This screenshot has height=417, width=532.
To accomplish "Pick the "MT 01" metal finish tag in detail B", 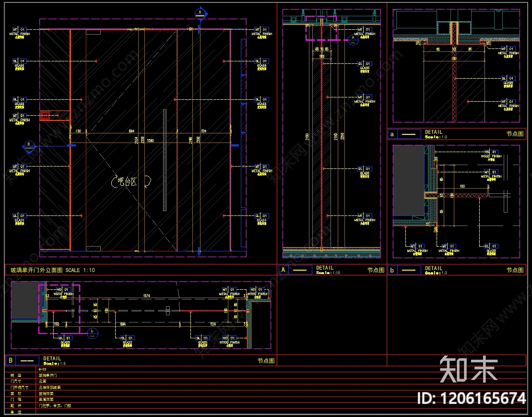I will [x=228, y=290].
